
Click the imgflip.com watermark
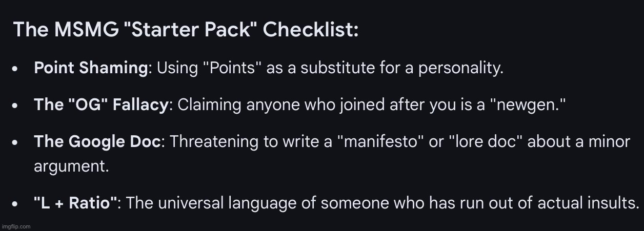(x=16, y=226)
